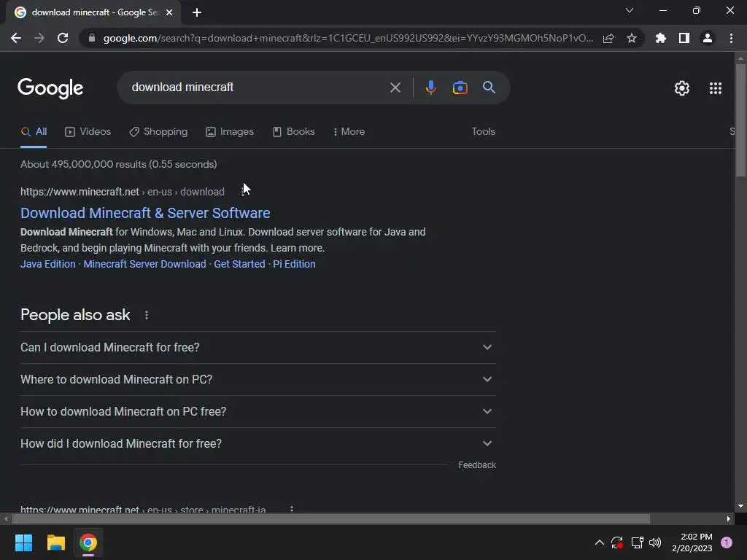Open a new browser tab
This screenshot has width=747, height=560.
(197, 12)
